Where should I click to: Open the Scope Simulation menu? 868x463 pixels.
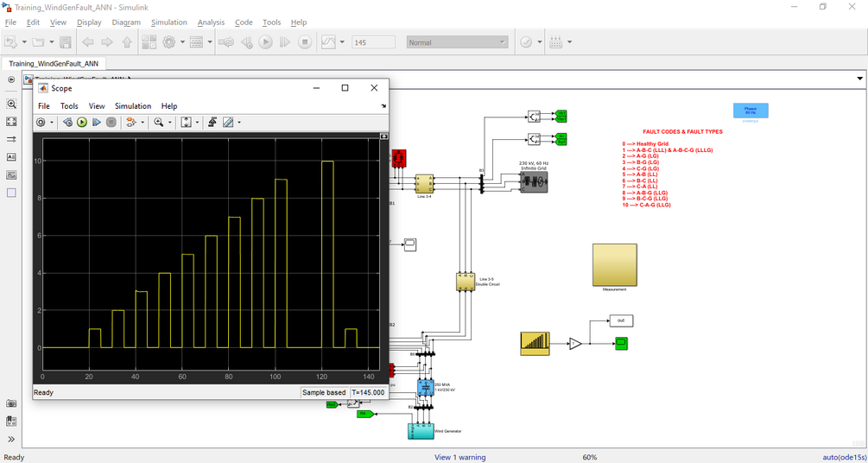(133, 105)
